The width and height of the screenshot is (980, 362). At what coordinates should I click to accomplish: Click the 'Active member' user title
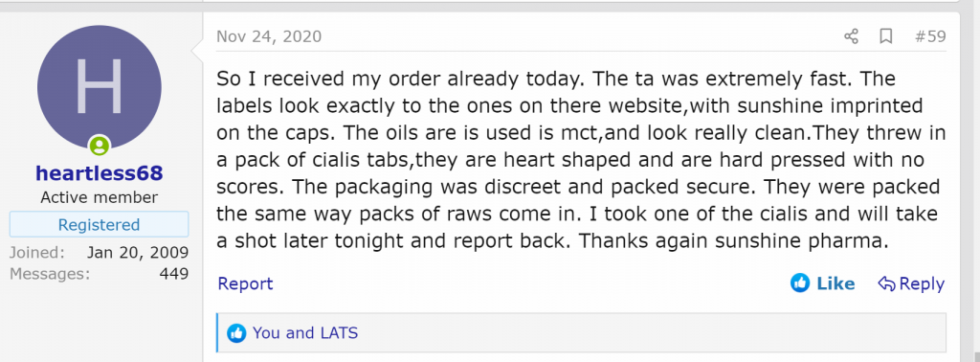100,197
